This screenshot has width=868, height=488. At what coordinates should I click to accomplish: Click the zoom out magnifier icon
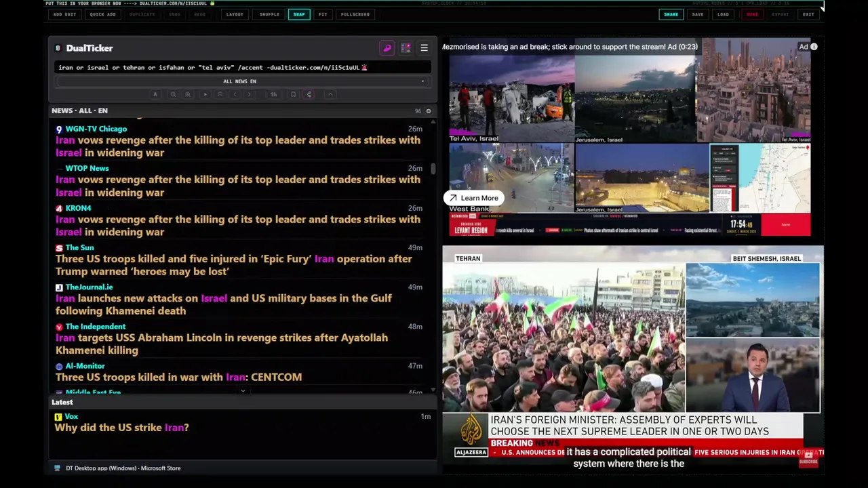173,94
